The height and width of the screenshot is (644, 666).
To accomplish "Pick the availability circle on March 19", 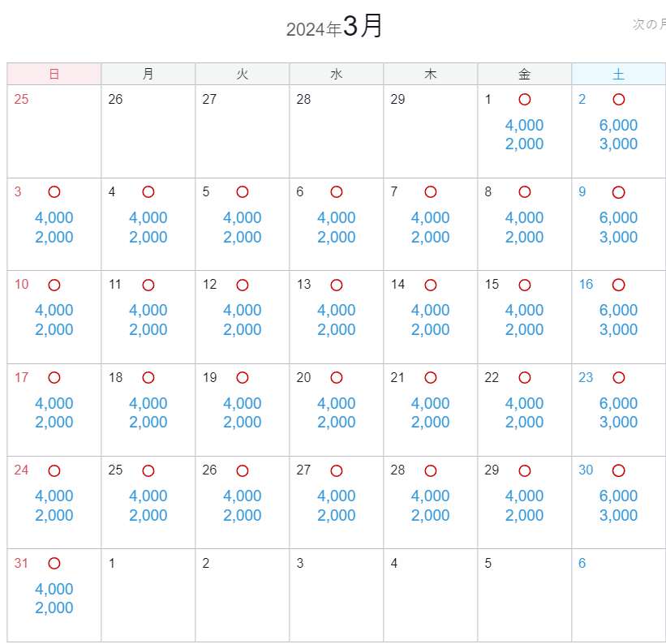I will click(x=243, y=378).
